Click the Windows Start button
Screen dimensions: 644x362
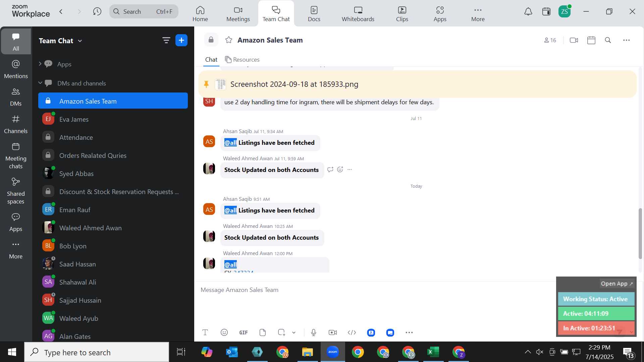coord(12,352)
